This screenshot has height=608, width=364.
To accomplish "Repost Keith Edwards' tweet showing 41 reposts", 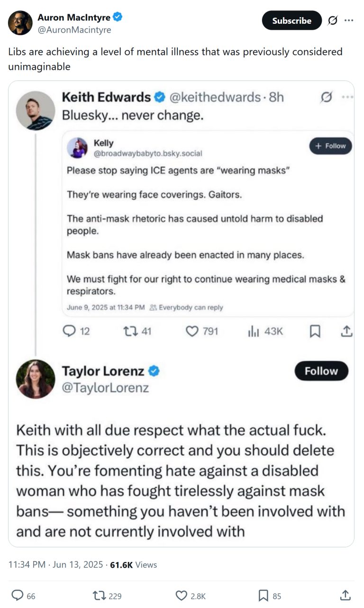I will coord(130,331).
